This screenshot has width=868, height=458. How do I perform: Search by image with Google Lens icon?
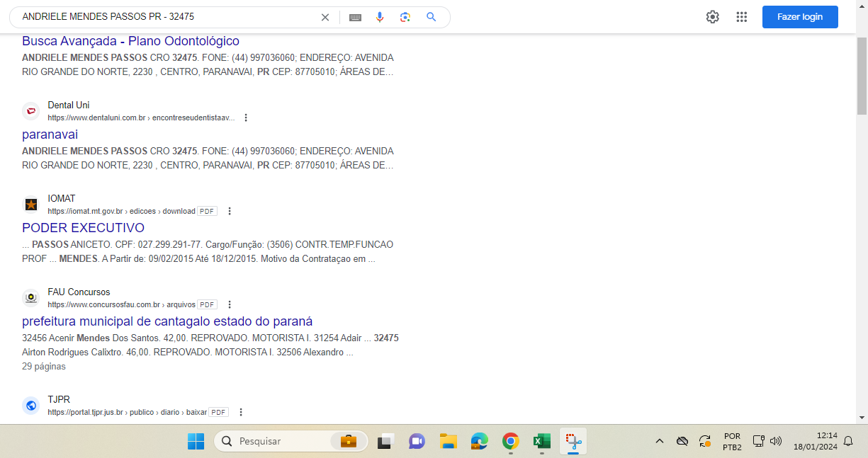pyautogui.click(x=405, y=17)
